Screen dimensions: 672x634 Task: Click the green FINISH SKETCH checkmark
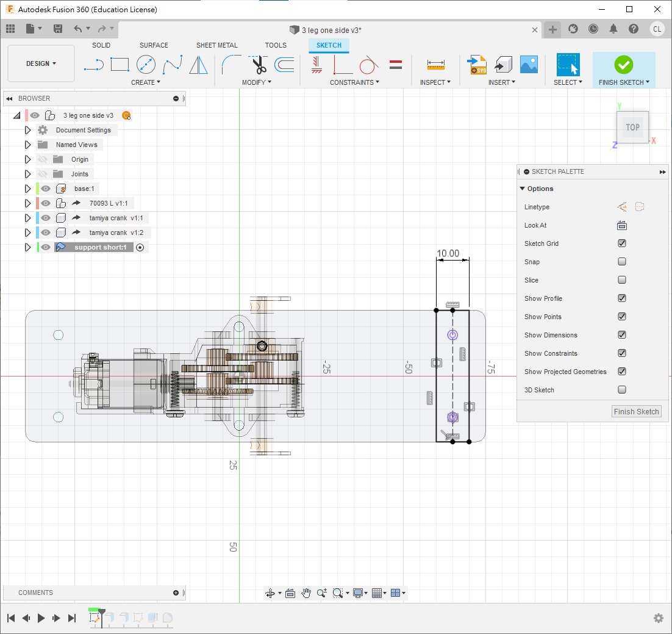pyautogui.click(x=623, y=64)
